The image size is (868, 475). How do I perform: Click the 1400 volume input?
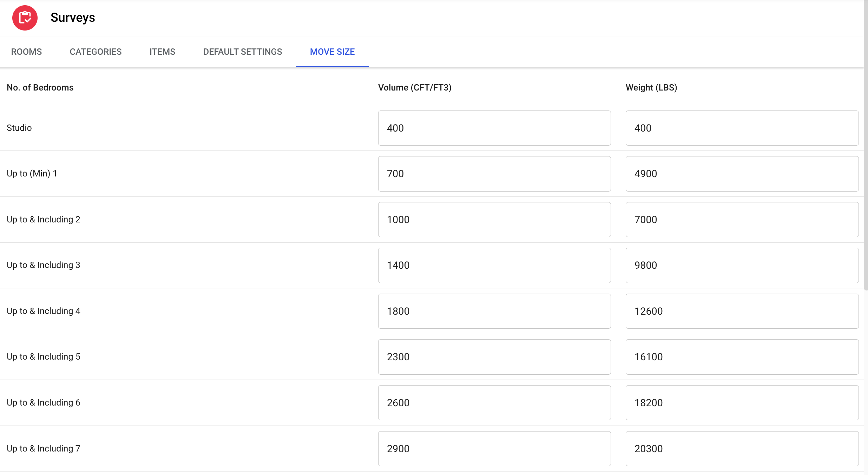click(494, 265)
